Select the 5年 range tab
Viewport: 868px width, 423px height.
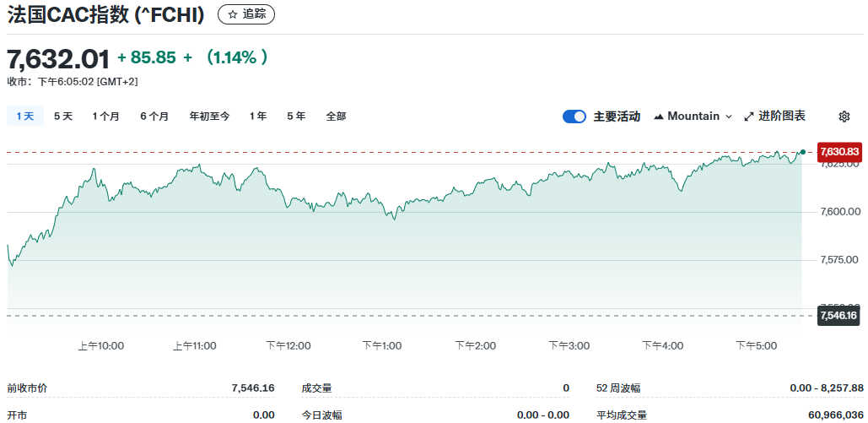[x=296, y=117]
